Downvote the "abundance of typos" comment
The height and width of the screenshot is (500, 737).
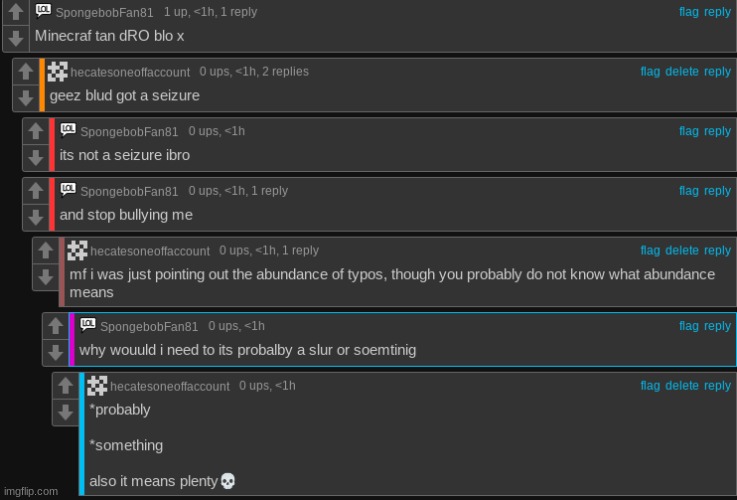45,277
